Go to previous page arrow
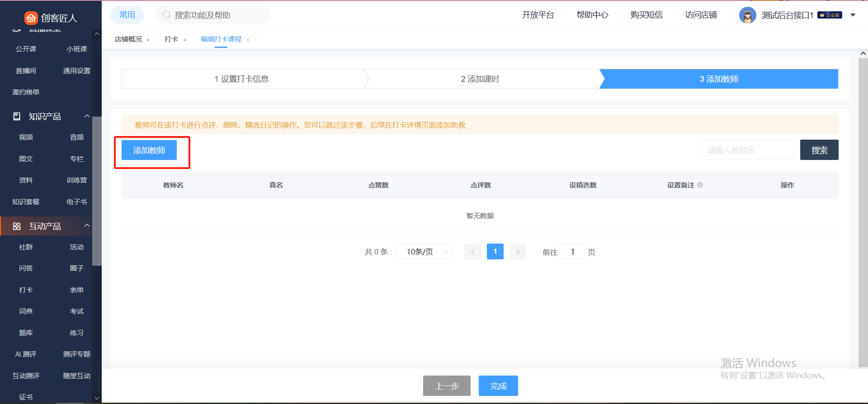Image resolution: width=868 pixels, height=404 pixels. point(472,252)
